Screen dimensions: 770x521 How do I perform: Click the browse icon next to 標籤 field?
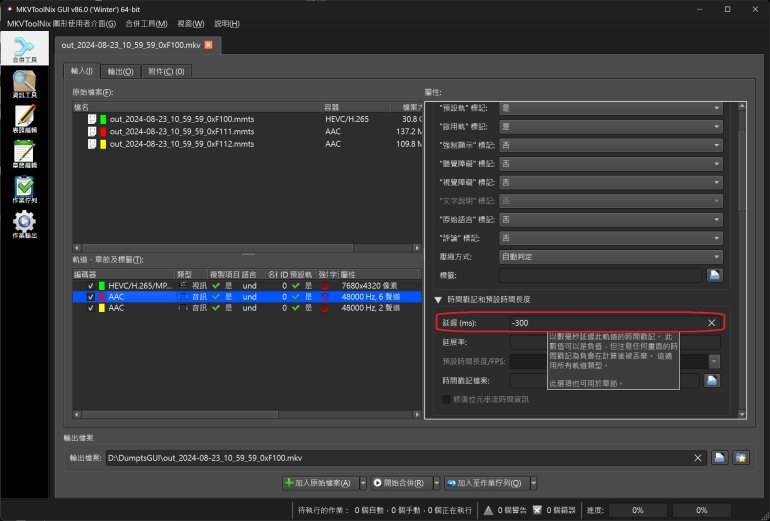click(x=715, y=275)
